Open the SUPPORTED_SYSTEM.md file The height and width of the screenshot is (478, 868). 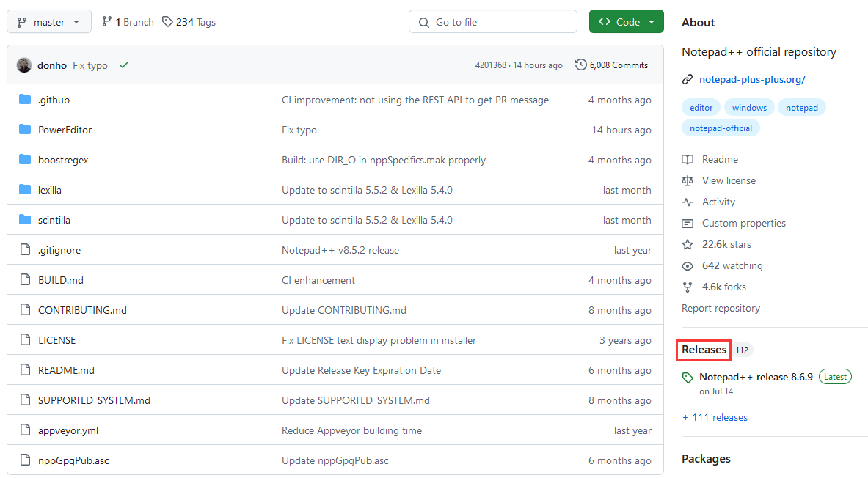(94, 400)
